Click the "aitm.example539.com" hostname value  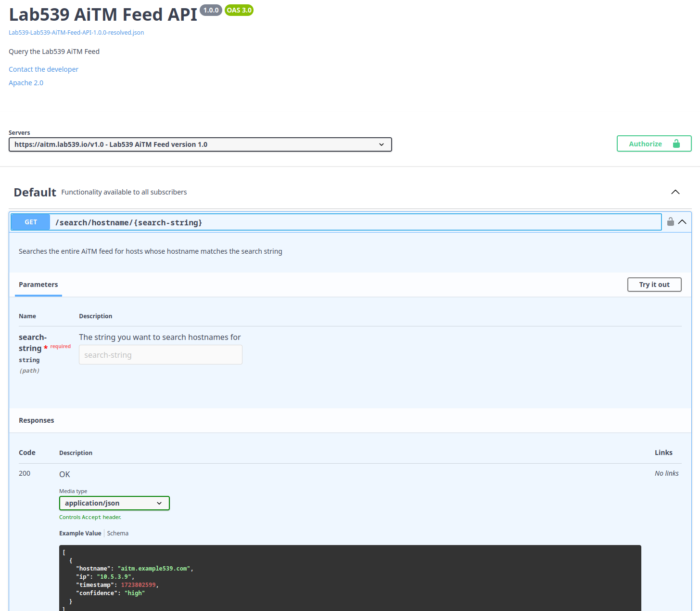(x=154, y=569)
